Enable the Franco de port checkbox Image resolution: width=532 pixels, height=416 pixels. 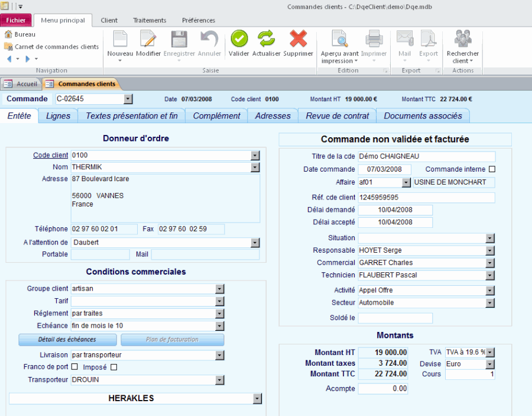click(x=74, y=367)
